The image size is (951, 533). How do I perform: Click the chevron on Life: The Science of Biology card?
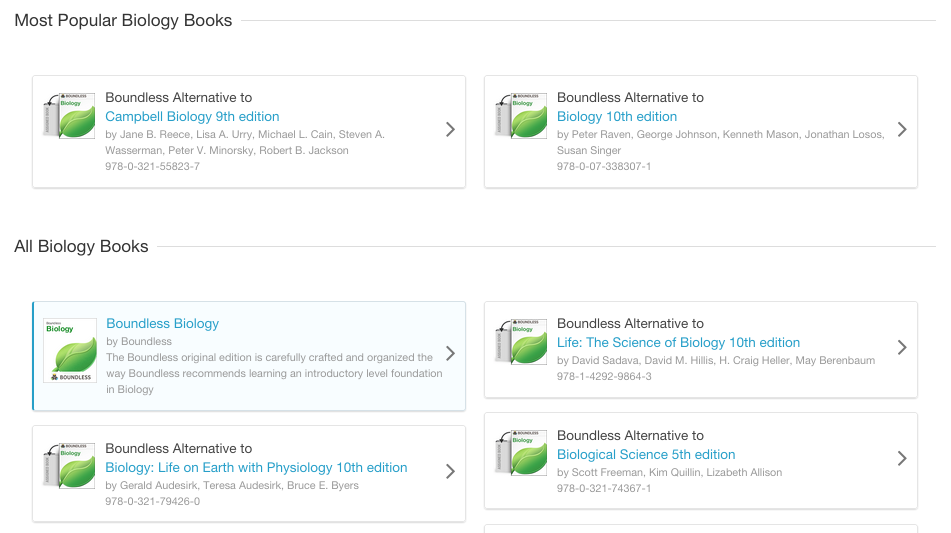pos(902,347)
